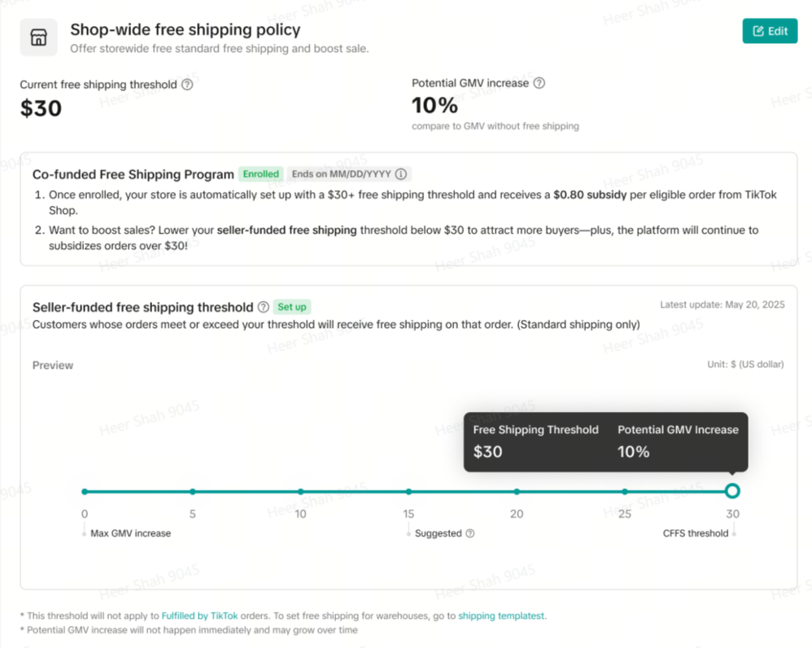Move threshold to the 20 slider stop
The image size is (812, 648).
click(517, 491)
